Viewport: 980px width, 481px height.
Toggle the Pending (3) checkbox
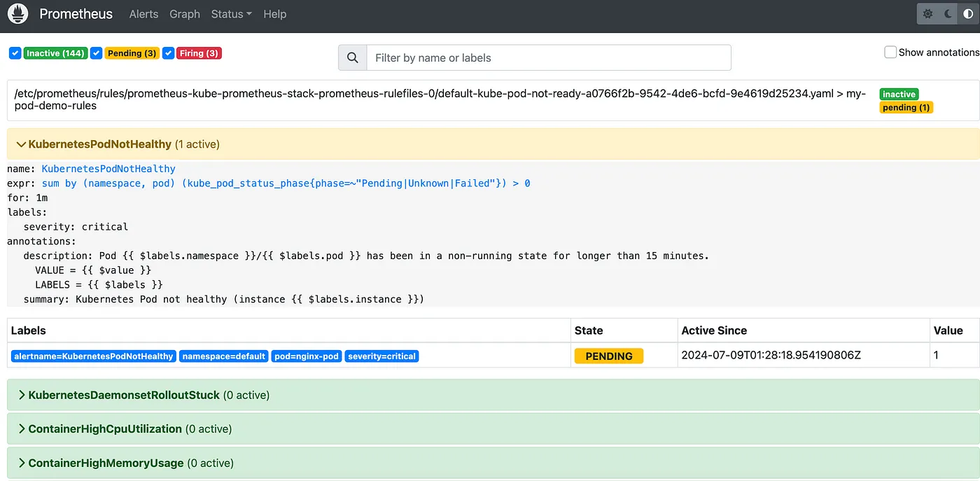[x=97, y=53]
